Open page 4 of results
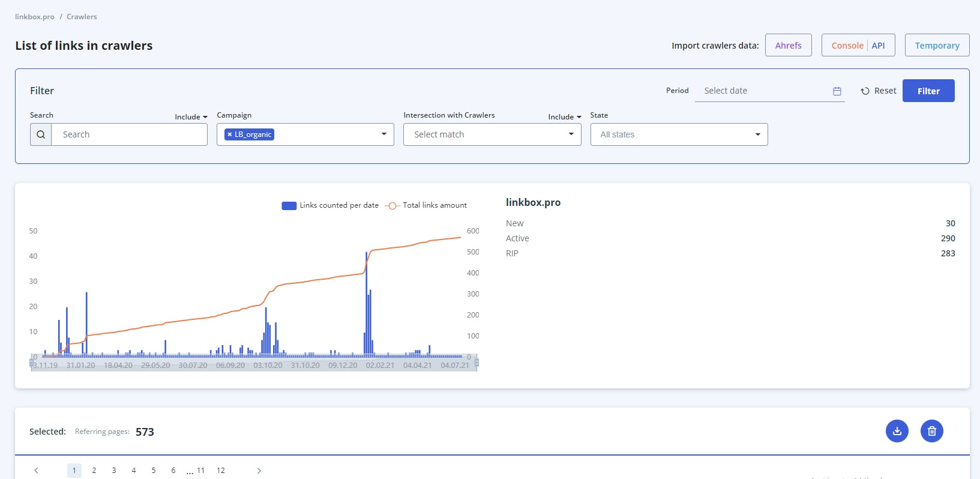 pos(134,471)
